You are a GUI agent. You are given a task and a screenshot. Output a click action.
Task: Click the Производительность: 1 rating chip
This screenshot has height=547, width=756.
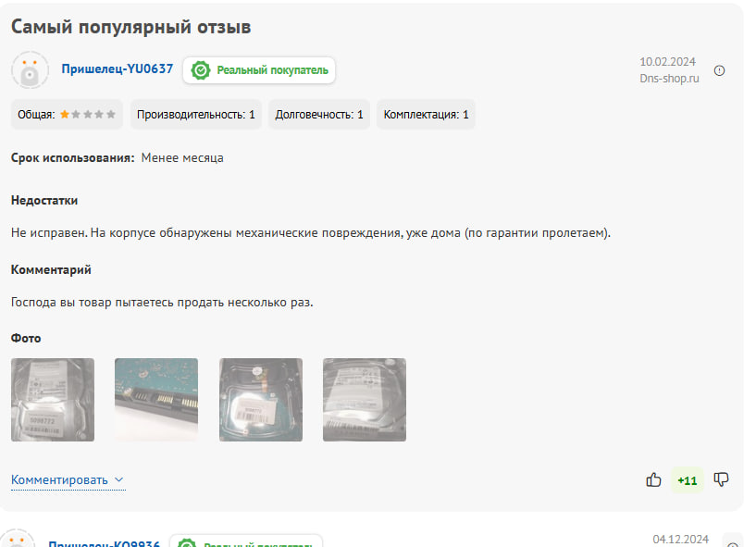[x=196, y=115]
